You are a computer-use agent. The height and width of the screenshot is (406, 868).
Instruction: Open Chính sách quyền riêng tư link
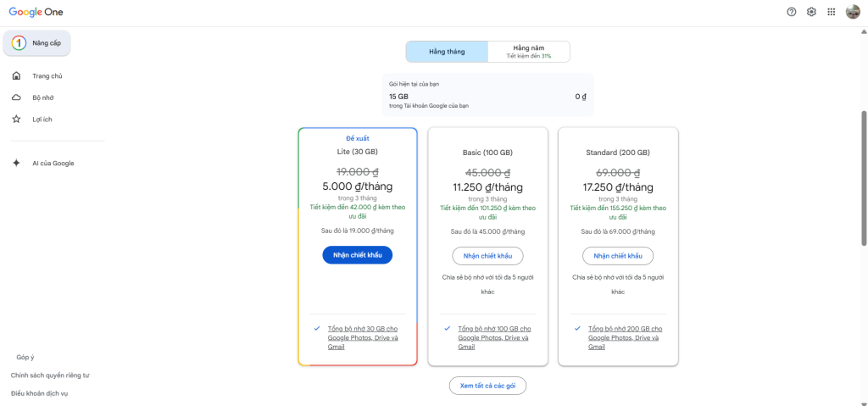pos(50,375)
